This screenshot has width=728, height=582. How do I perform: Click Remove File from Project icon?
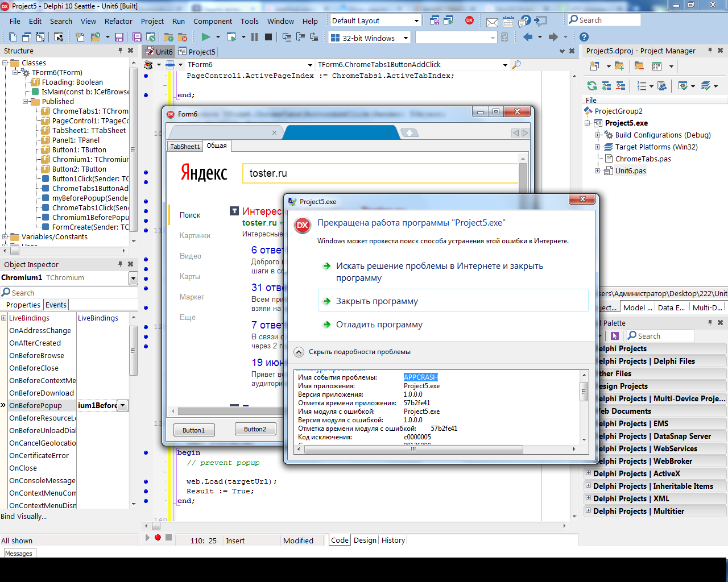click(183, 37)
